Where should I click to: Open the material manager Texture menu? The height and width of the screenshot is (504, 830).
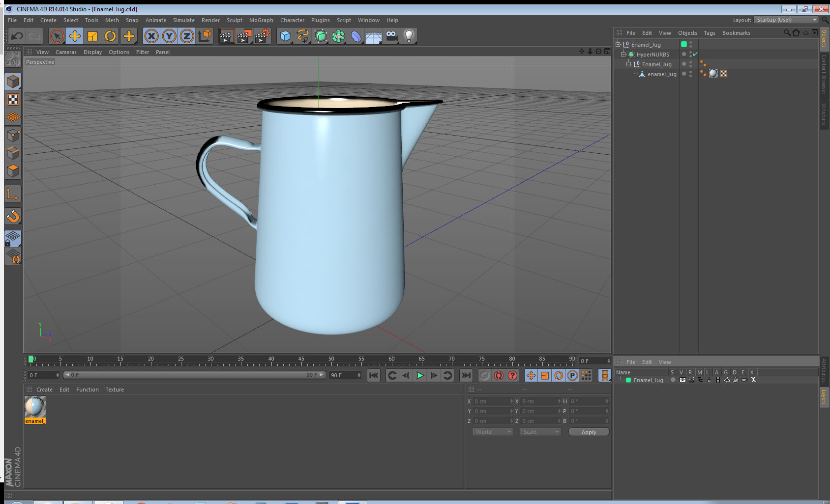pyautogui.click(x=115, y=390)
